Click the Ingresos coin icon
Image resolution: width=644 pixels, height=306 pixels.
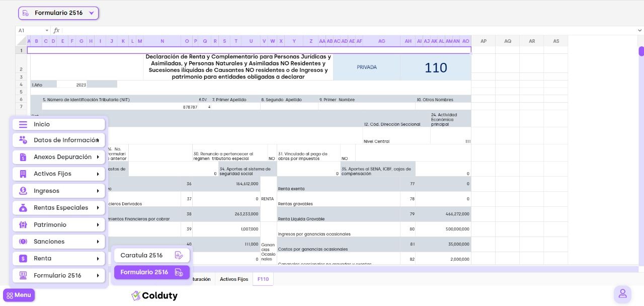point(23,191)
